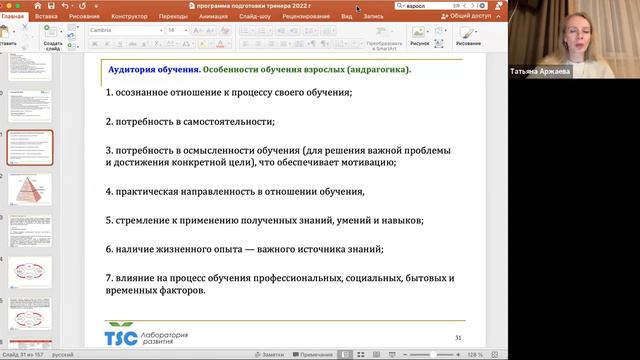Zoom in with the plus icon
Screen dimensions: 640x360
[x=458, y=355]
